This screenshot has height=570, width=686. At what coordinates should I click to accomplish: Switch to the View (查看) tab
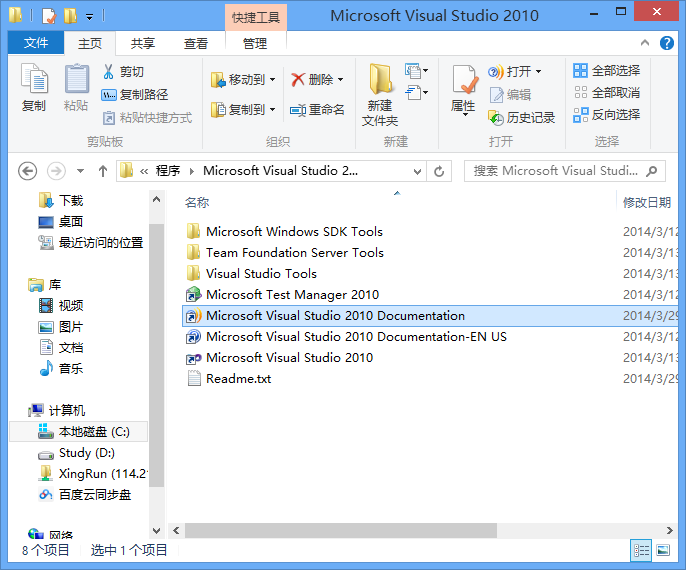196,43
